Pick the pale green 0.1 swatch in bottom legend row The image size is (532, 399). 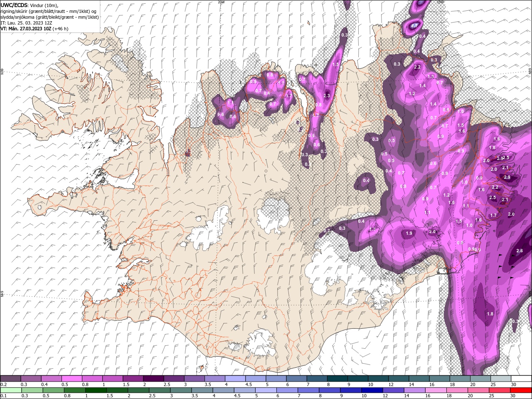(10, 390)
